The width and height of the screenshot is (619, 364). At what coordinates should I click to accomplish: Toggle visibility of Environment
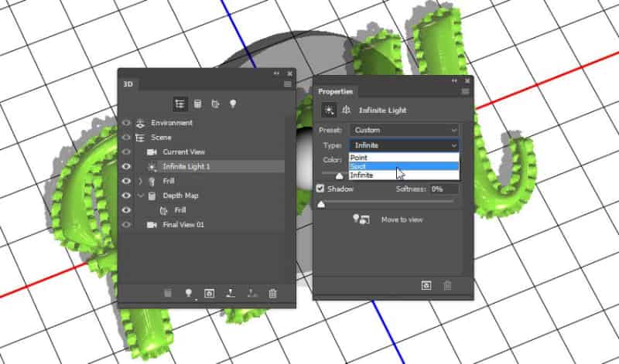126,123
